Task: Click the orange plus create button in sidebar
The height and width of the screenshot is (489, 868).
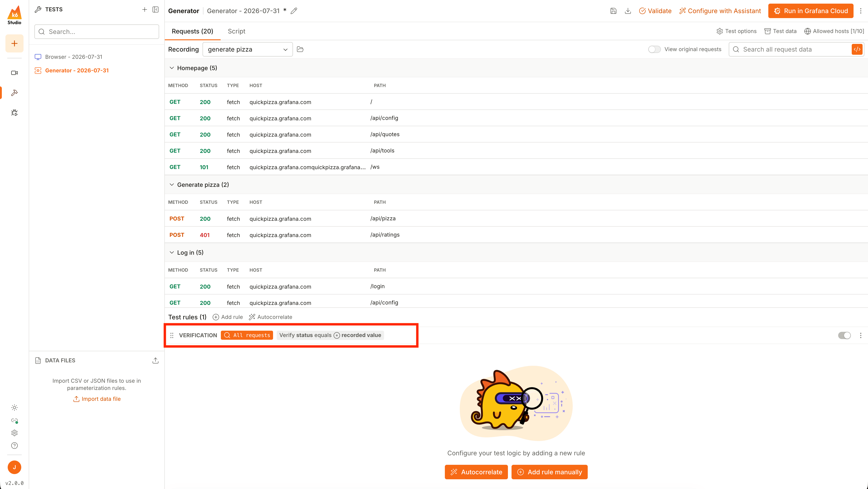Action: point(14,43)
